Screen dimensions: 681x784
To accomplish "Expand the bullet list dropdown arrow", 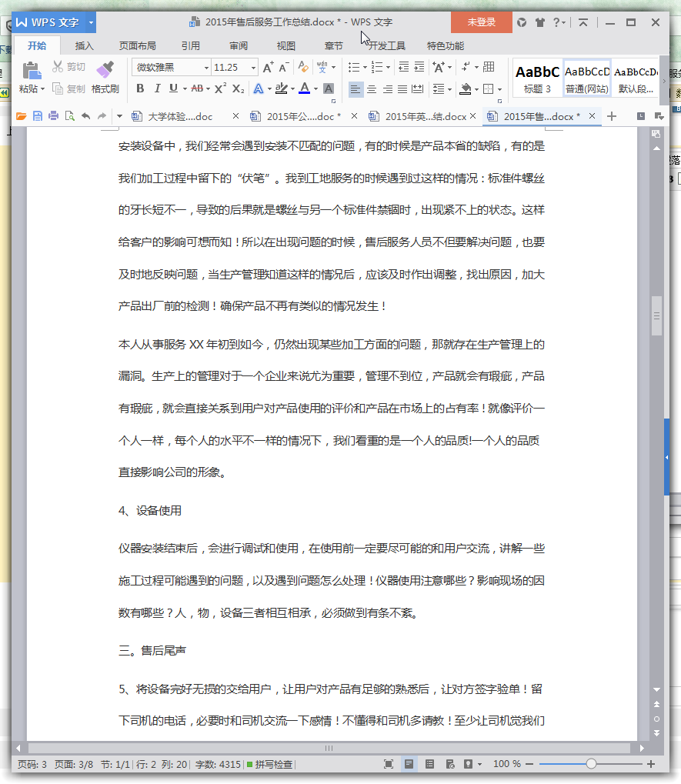I will (365, 67).
